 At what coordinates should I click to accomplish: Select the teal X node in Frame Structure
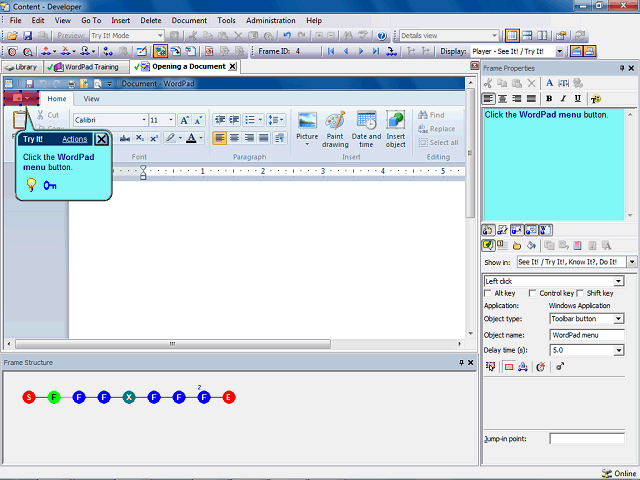coord(129,397)
